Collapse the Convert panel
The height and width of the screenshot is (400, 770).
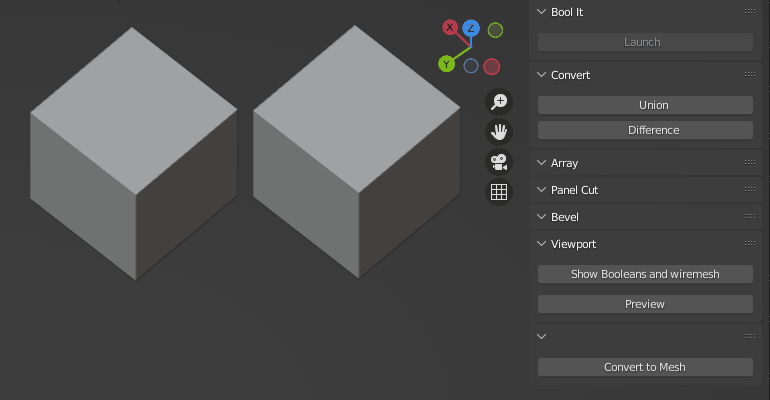tap(542, 75)
